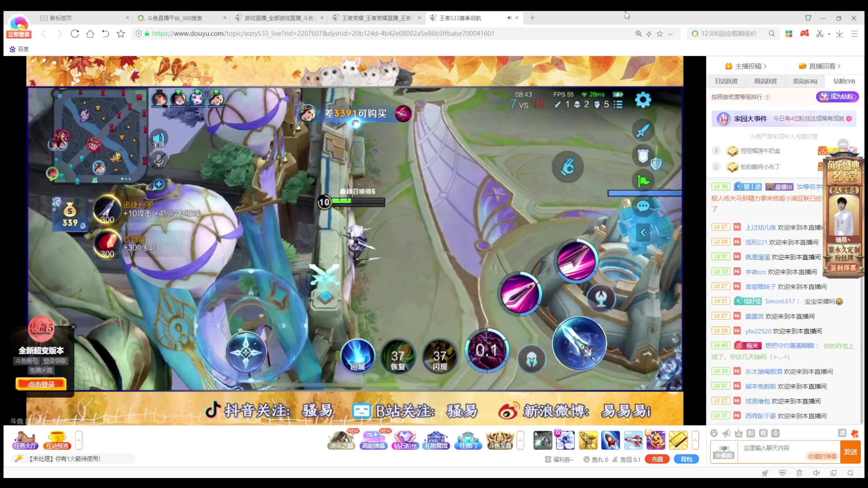Screen dimensions: 868x488
Task: Mute the tab audio speaker icon
Action: pos(509,18)
